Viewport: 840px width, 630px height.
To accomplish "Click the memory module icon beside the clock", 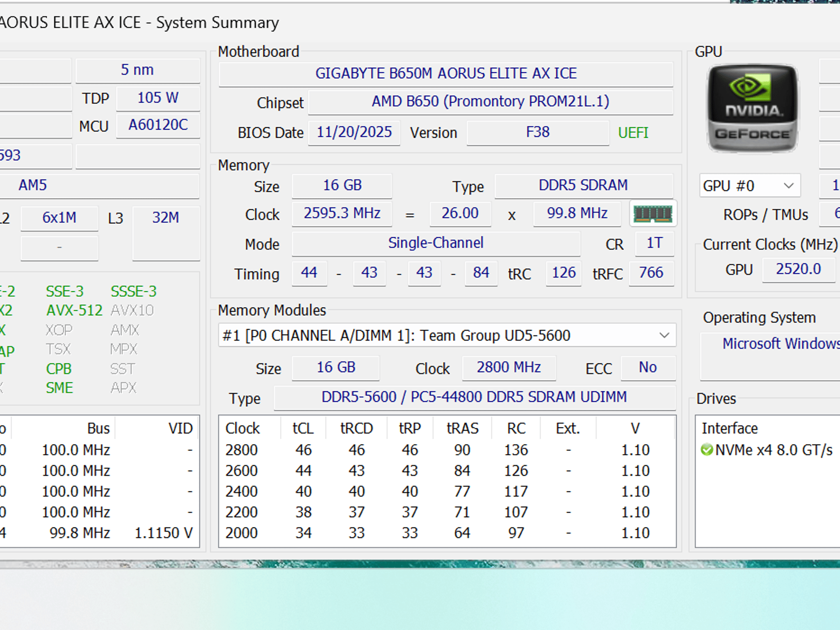I will (653, 214).
